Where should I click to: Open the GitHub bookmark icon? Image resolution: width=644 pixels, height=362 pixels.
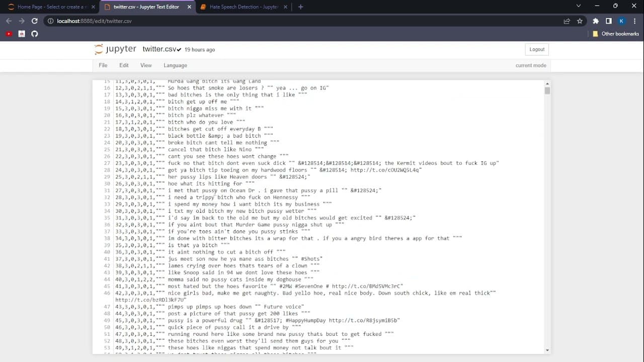coord(35,34)
